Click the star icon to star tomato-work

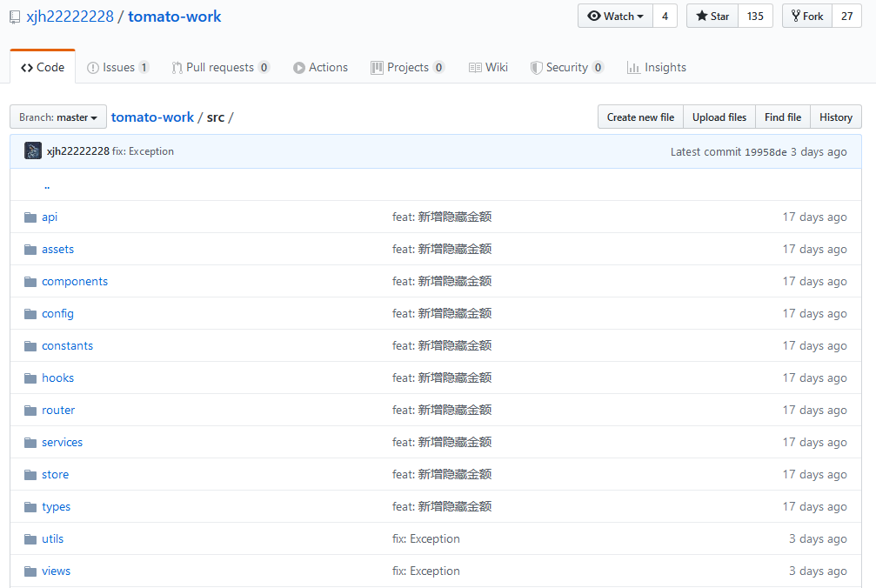coord(701,15)
